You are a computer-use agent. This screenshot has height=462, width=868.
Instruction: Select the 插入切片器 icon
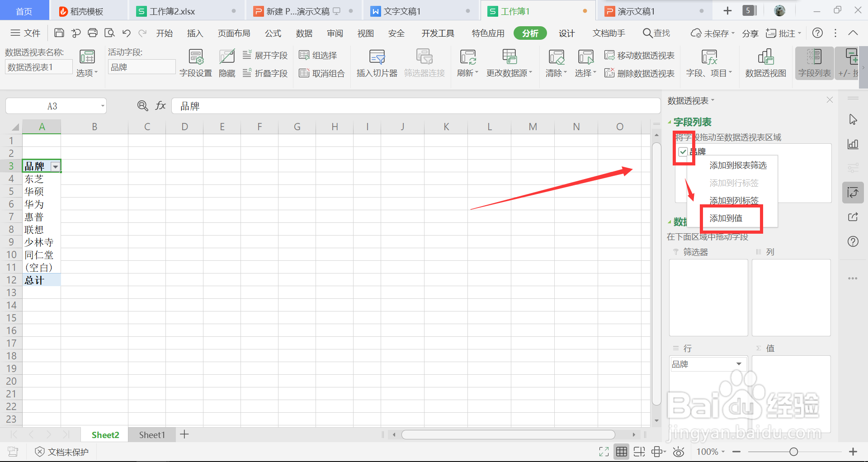pos(377,63)
